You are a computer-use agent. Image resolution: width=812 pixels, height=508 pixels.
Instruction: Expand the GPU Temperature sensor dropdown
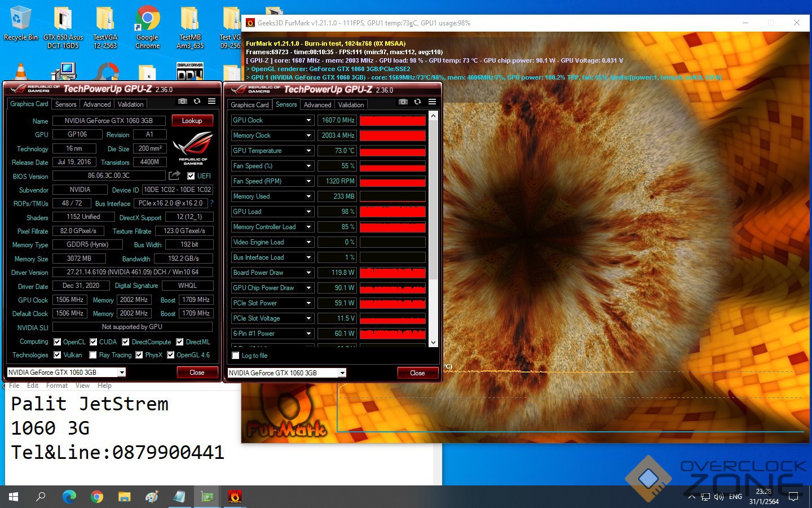[x=308, y=151]
